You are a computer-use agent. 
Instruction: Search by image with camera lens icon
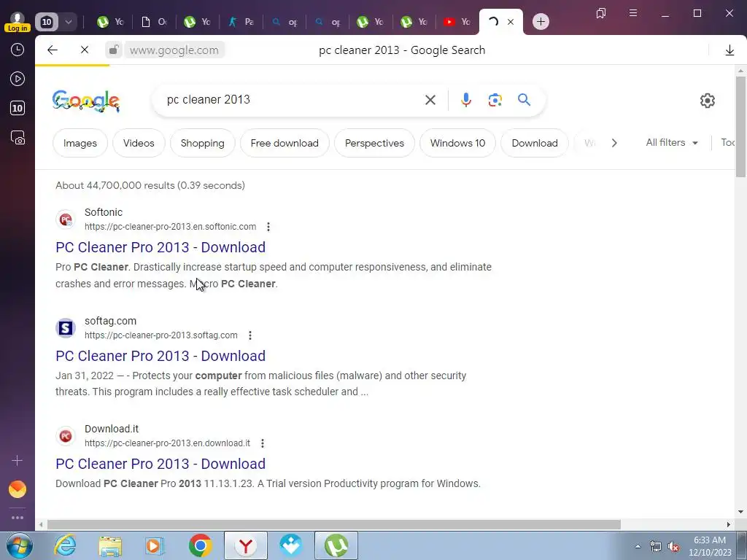coord(495,100)
